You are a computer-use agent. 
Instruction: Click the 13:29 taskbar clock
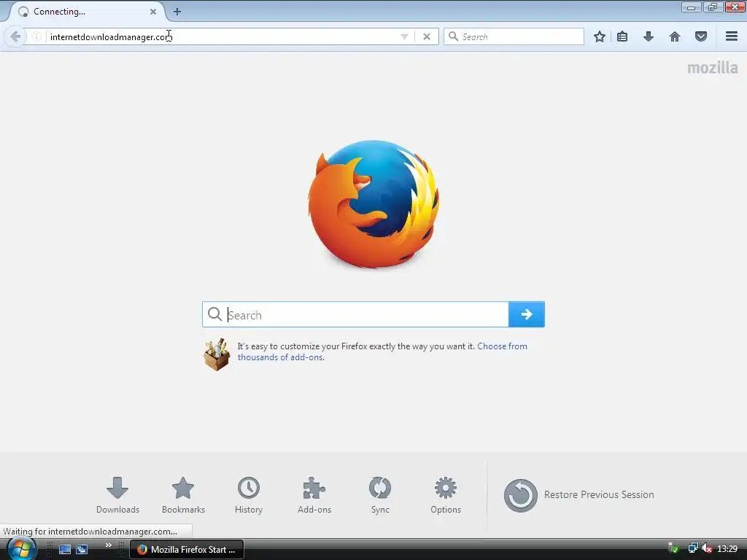pyautogui.click(x=727, y=549)
